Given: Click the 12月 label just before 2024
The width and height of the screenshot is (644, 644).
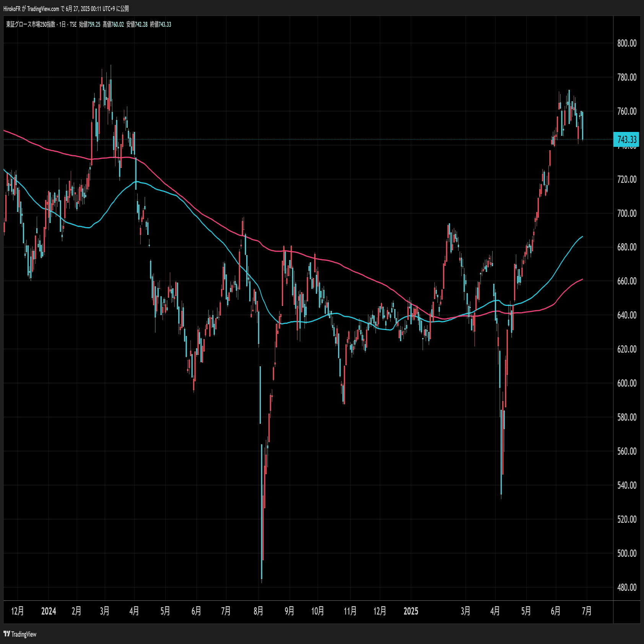Looking at the screenshot, I should [x=18, y=611].
